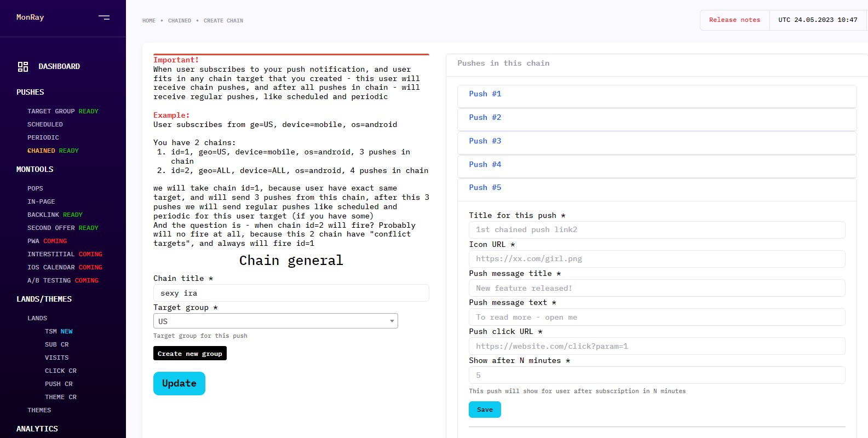The image size is (868, 438).
Task: Open iOS Calendar menu item
Action: click(65, 267)
